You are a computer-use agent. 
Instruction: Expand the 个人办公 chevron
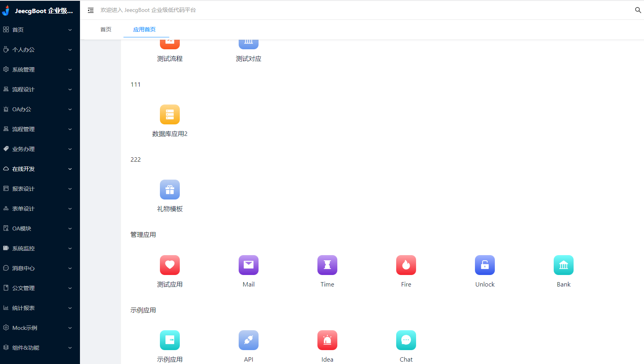70,50
